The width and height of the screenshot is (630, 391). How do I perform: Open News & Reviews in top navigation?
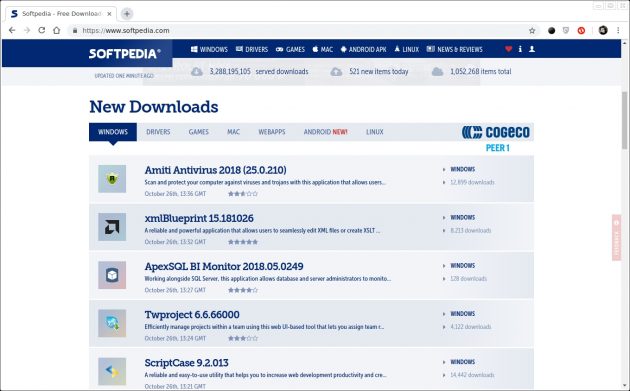point(455,49)
